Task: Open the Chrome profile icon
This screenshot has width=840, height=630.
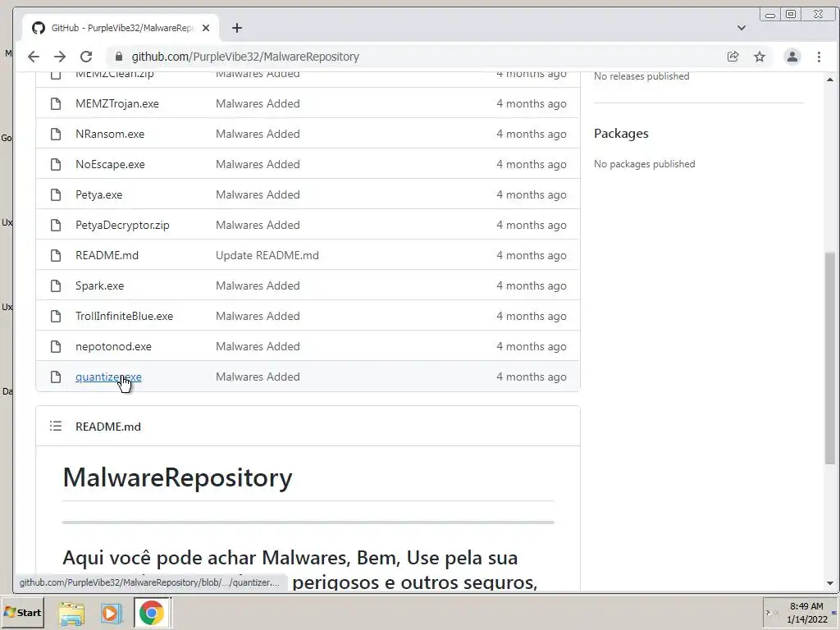Action: [x=792, y=57]
